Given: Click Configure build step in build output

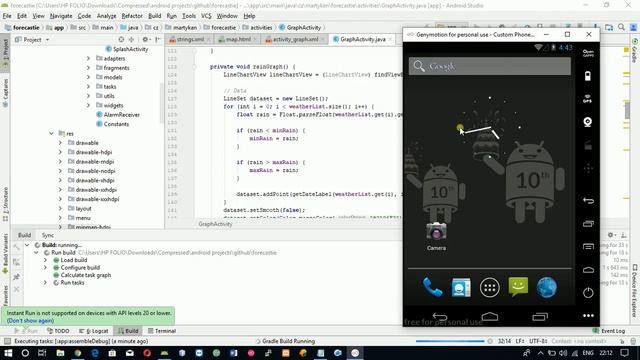Looking at the screenshot, I should (80, 267).
